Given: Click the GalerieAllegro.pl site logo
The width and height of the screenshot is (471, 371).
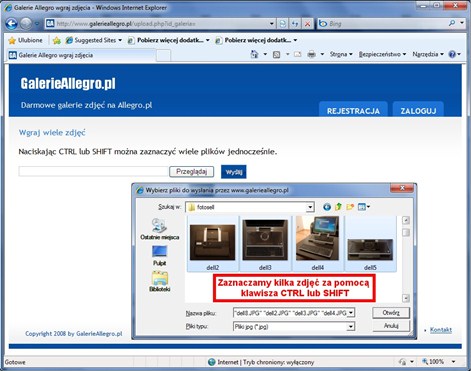Looking at the screenshot, I should (68, 83).
